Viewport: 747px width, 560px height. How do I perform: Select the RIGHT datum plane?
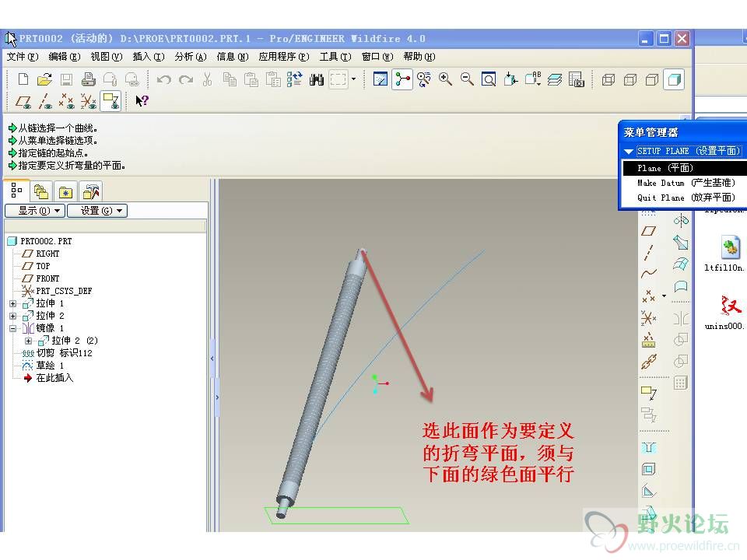coord(41,254)
